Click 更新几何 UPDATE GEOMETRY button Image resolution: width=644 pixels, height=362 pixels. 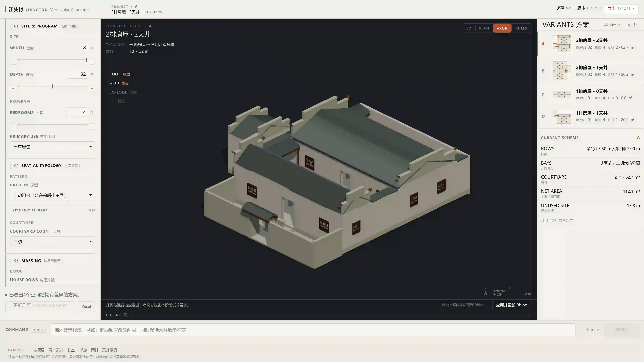[x=40, y=307]
